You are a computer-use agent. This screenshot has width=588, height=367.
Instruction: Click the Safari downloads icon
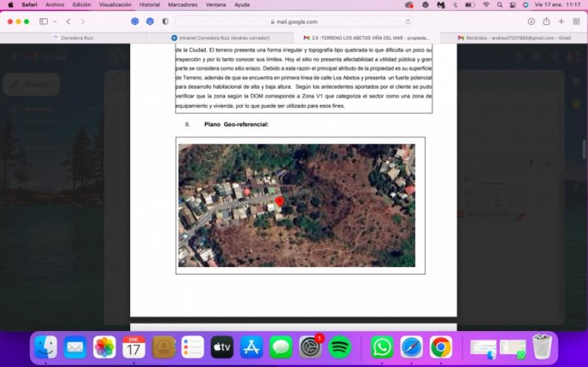tap(531, 22)
